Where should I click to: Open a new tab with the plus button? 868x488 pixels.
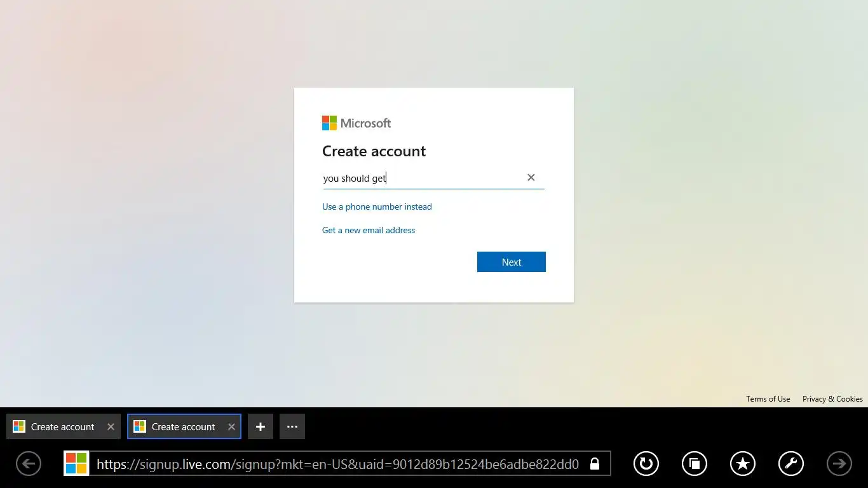coord(261,426)
